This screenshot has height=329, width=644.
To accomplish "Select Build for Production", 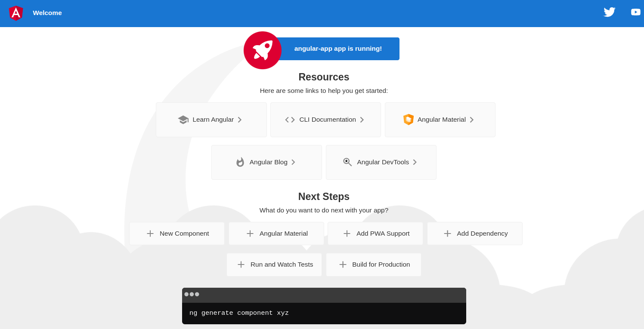I will point(374,264).
